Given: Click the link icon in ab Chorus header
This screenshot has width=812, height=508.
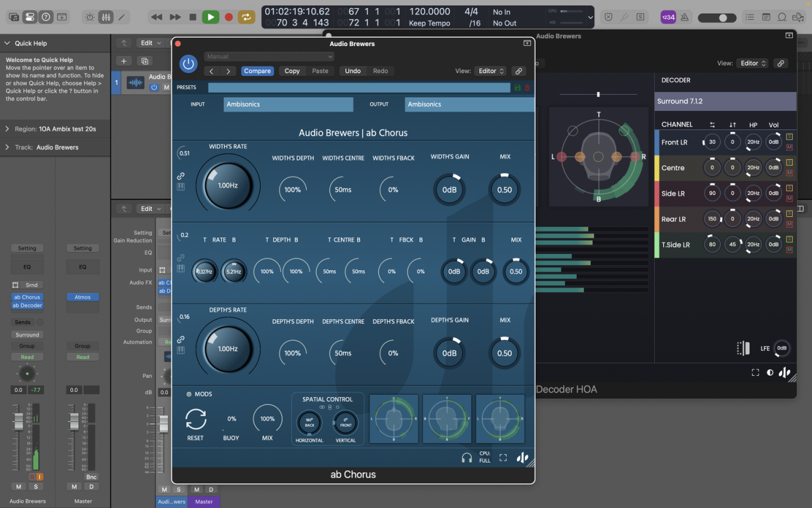Looking at the screenshot, I should tap(518, 71).
